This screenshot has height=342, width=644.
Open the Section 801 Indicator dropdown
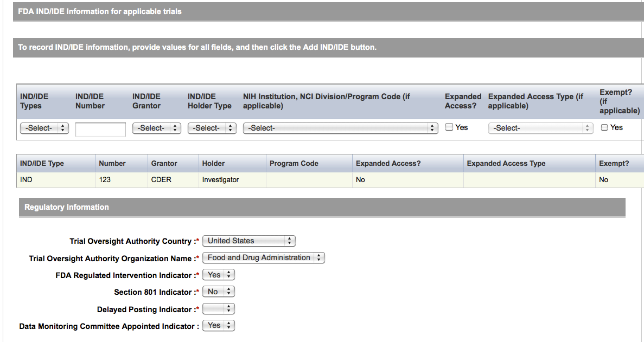219,292
